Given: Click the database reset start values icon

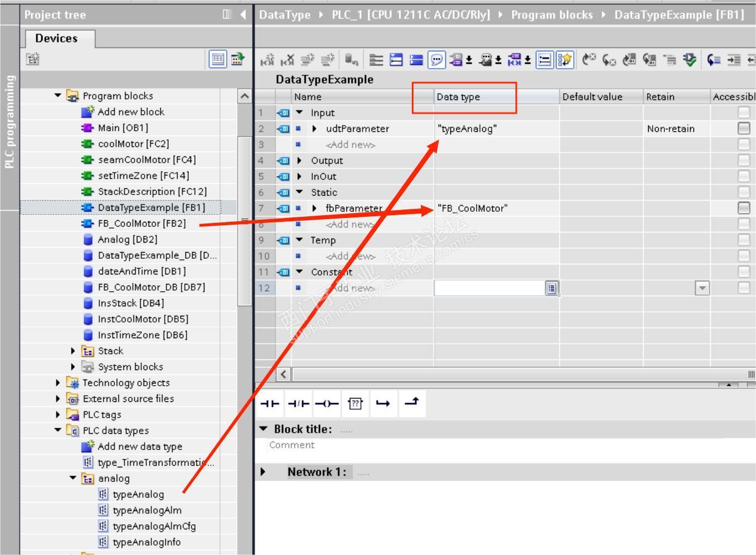Looking at the screenshot, I should point(351,60).
